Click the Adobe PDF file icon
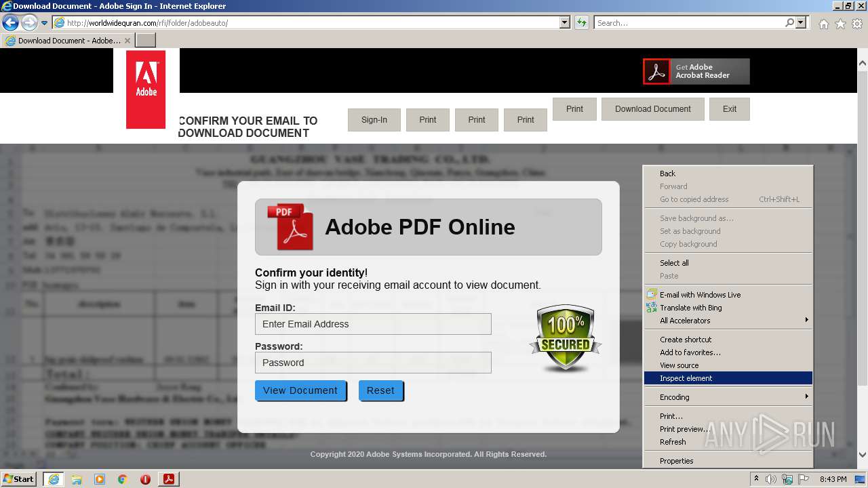This screenshot has height=488, width=868. coord(290,227)
